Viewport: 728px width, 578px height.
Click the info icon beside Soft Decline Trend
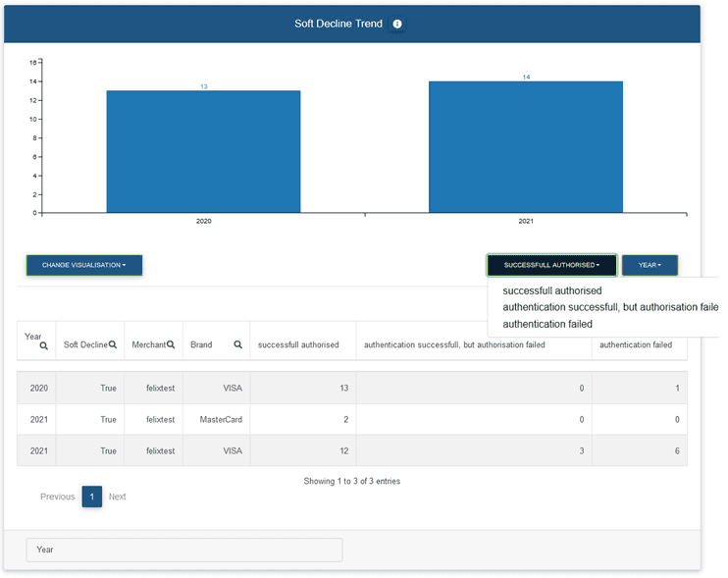click(x=397, y=24)
